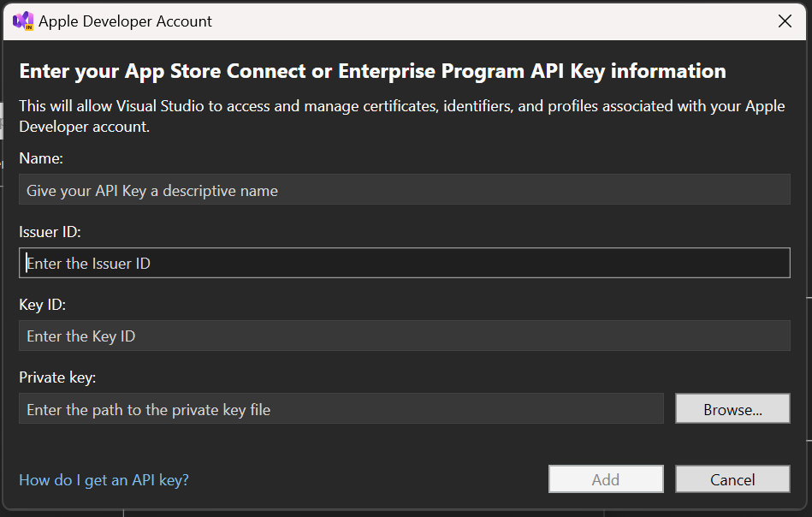Click the 'Apple Developer Account' window title text

click(126, 21)
